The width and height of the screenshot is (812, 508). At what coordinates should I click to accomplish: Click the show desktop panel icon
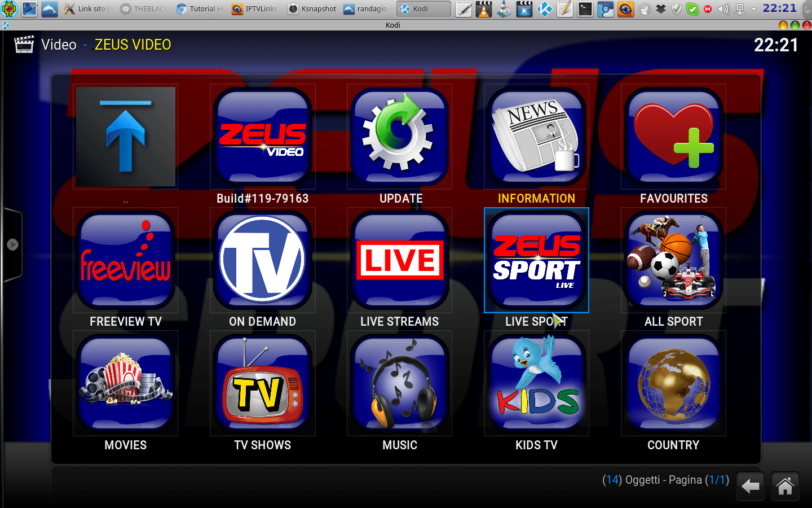[29, 9]
